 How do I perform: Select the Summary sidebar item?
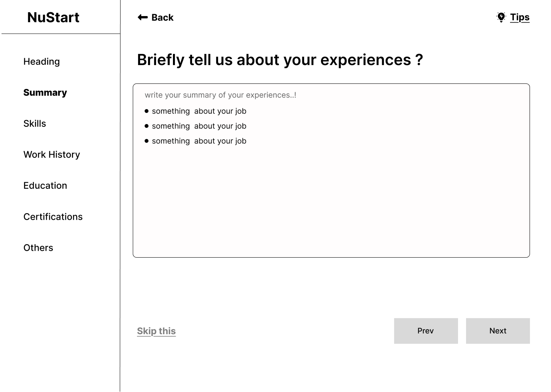point(45,93)
